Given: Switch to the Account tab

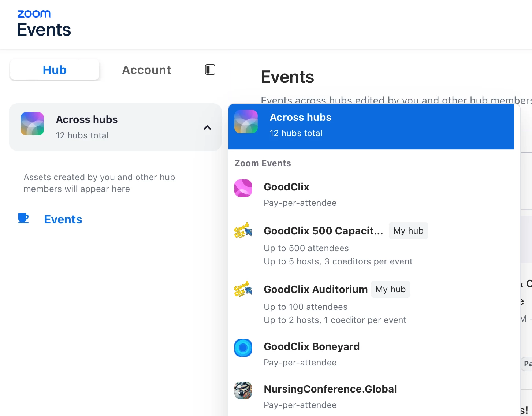Looking at the screenshot, I should pyautogui.click(x=146, y=70).
